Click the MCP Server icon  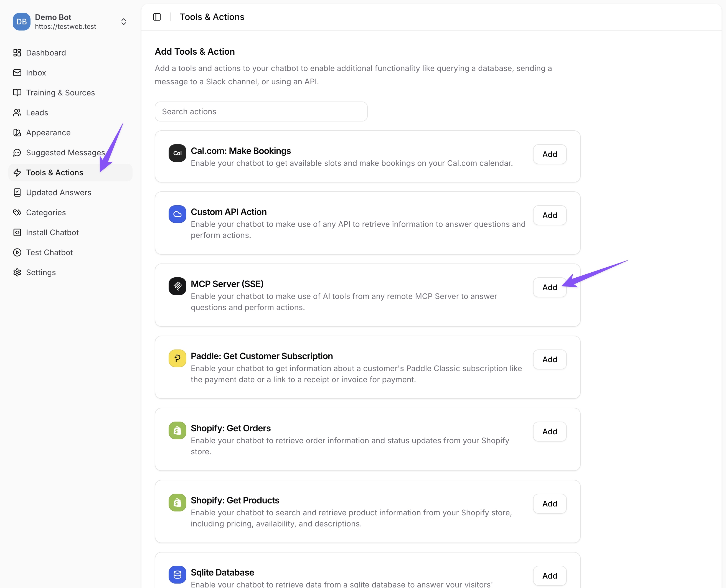(177, 286)
